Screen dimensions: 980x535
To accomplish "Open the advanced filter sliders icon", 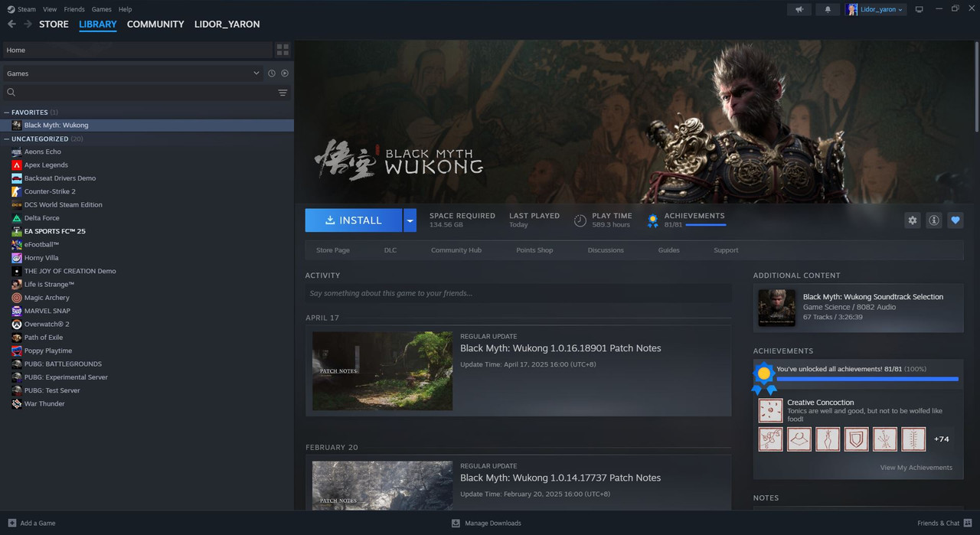I will 283,93.
